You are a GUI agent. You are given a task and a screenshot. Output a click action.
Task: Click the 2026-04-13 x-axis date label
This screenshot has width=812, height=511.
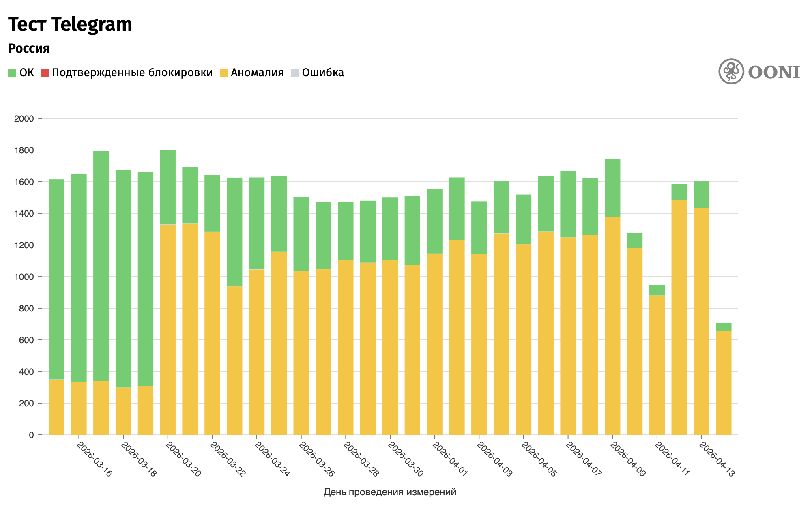pyautogui.click(x=717, y=459)
